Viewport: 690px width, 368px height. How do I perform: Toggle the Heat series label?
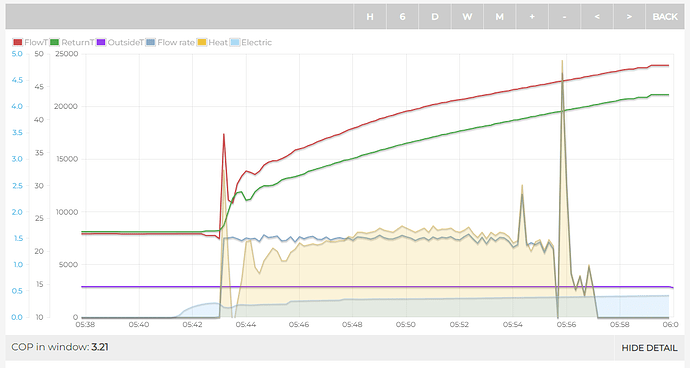(218, 42)
